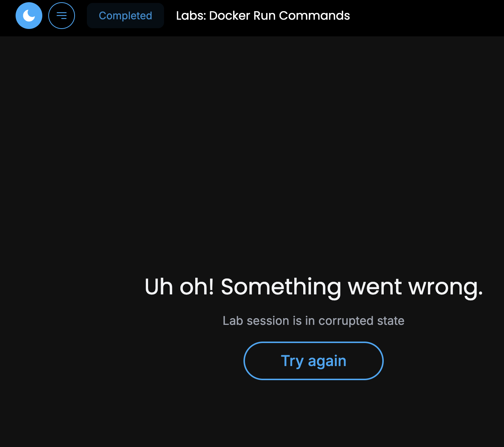Screen dimensions: 504x447
Task: Switch theme using the crescent moon button
Action: tap(29, 16)
